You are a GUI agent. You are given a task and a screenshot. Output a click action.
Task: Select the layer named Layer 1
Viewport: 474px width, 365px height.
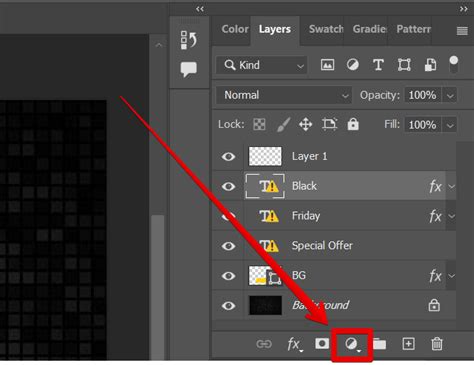point(310,156)
